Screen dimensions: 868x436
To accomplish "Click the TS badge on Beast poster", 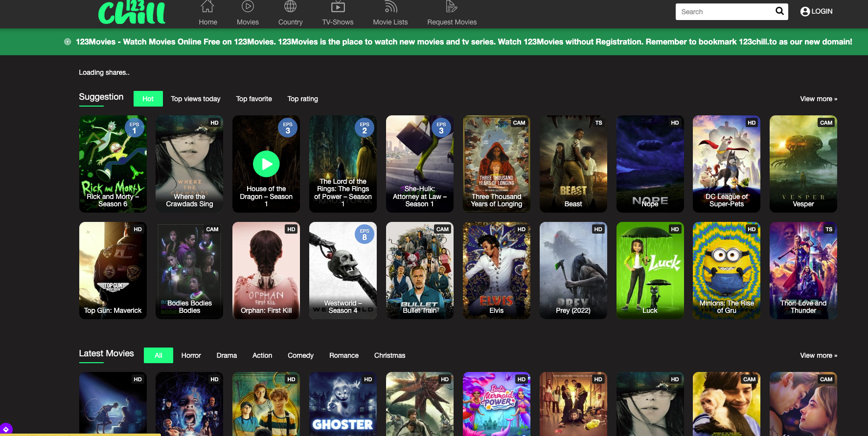I will click(x=598, y=123).
